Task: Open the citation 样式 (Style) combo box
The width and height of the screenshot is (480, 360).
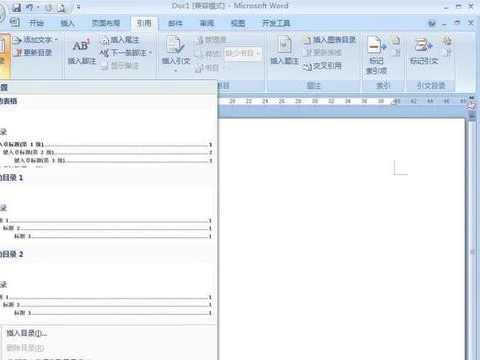Action: 243,53
